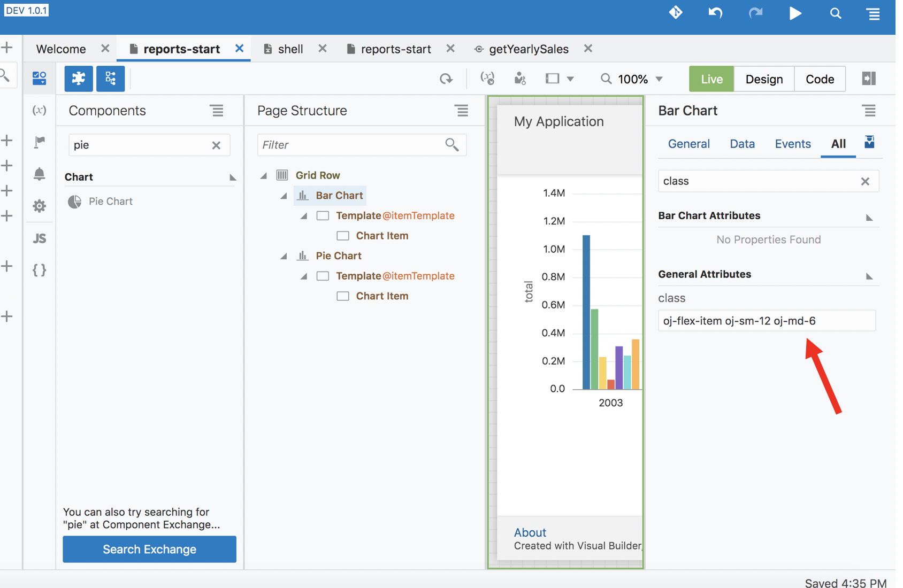The height and width of the screenshot is (588, 903).
Task: Open the All properties tab
Action: (838, 144)
